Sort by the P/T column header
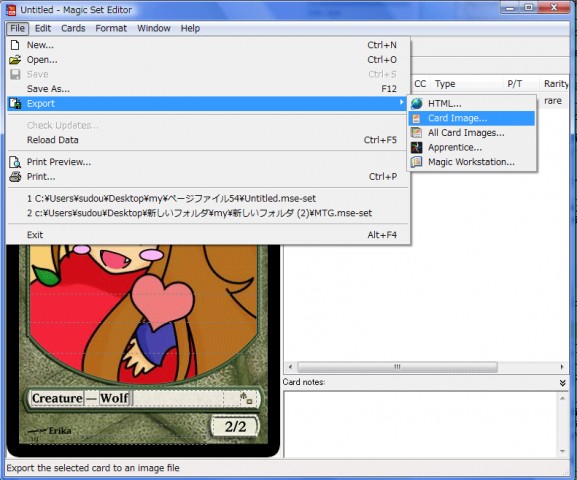Screen dimensions: 577x480 (521, 84)
